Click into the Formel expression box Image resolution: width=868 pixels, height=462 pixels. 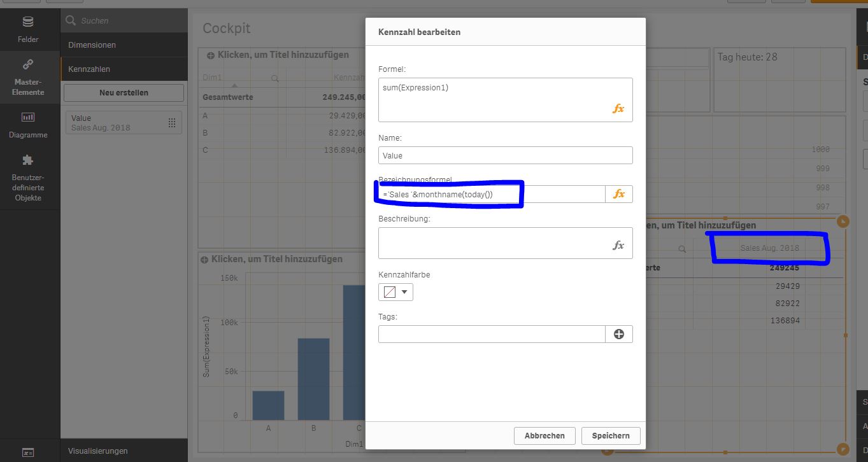pyautogui.click(x=506, y=99)
